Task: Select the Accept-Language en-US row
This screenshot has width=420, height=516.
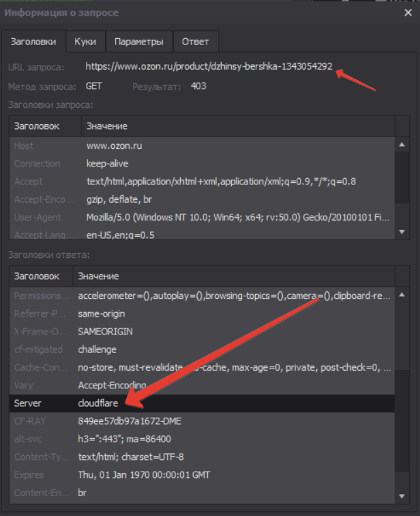Action: (x=202, y=234)
